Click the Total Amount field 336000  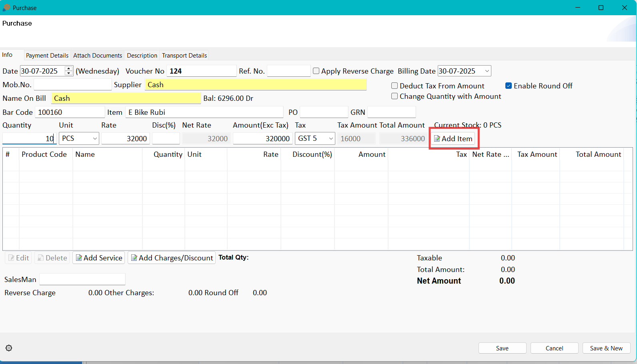[403, 138]
